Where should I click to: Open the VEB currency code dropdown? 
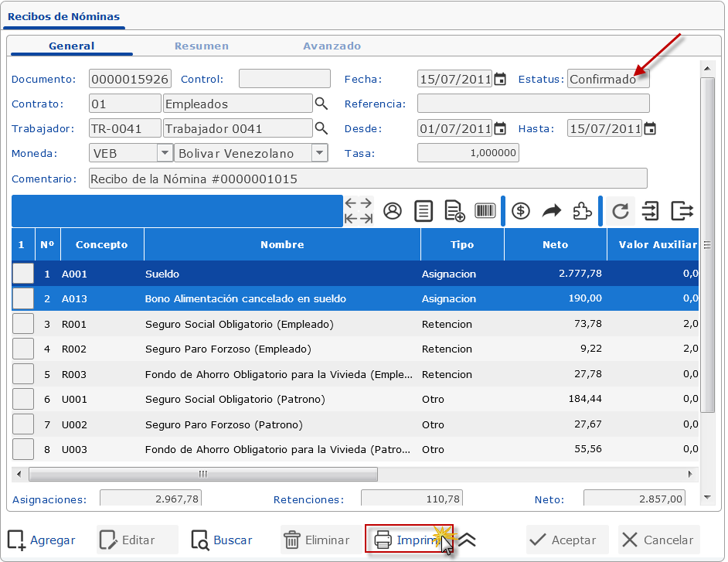pos(165,153)
